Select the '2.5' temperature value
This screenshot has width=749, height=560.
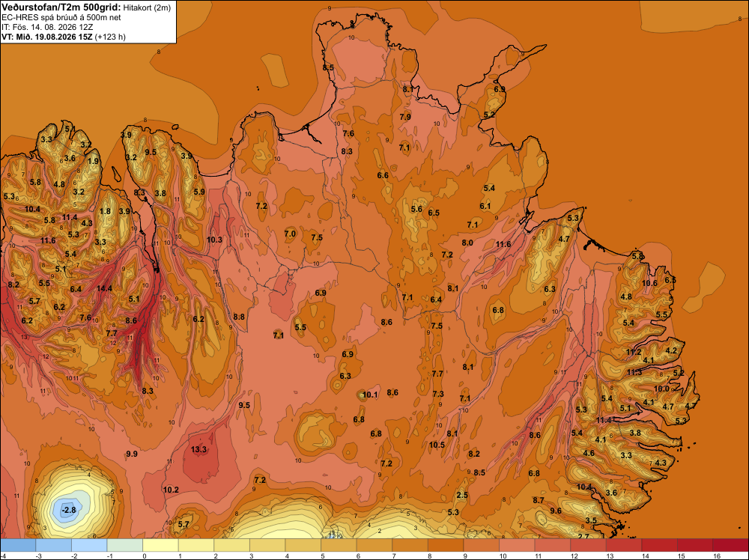click(x=462, y=495)
